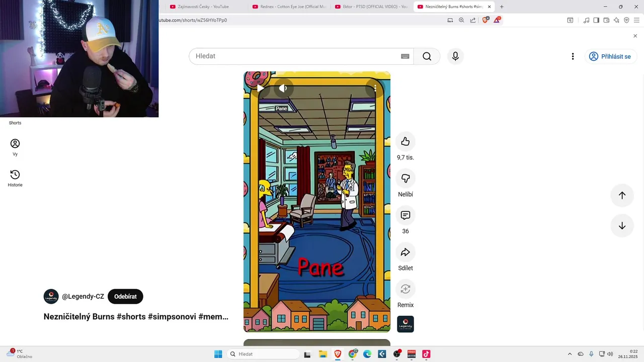Open Brave browser from the taskbar
644x362 pixels.
click(x=338, y=354)
